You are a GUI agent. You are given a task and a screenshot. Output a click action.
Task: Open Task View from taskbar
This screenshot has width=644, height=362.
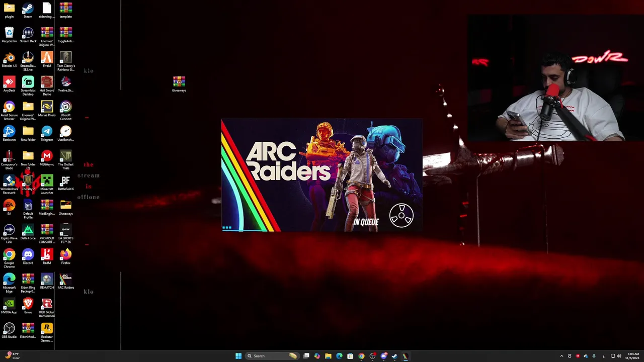pyautogui.click(x=306, y=356)
